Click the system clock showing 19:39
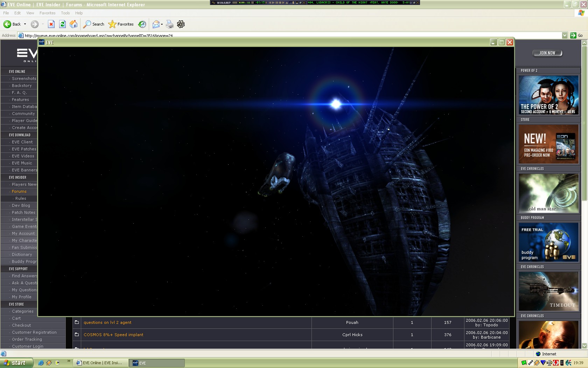This screenshot has height=368, width=588. tap(578, 363)
